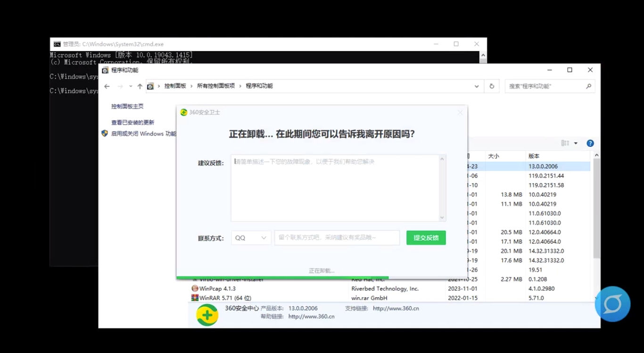Maximize the cmd.exe window
Viewport: 644px width, 353px height.
click(x=456, y=44)
